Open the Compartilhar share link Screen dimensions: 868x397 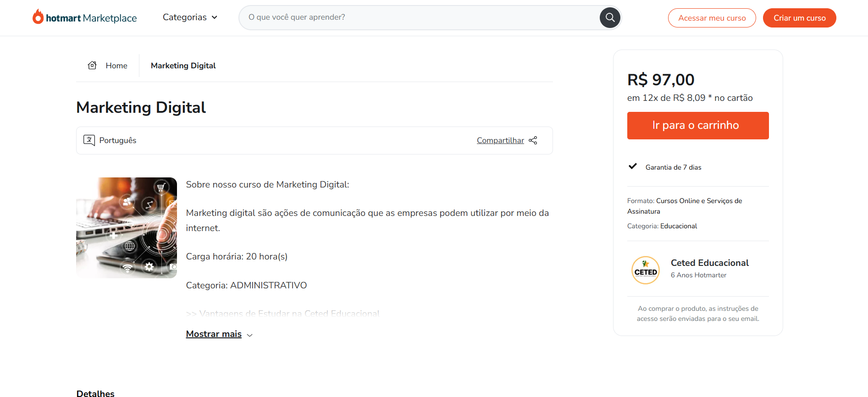500,140
